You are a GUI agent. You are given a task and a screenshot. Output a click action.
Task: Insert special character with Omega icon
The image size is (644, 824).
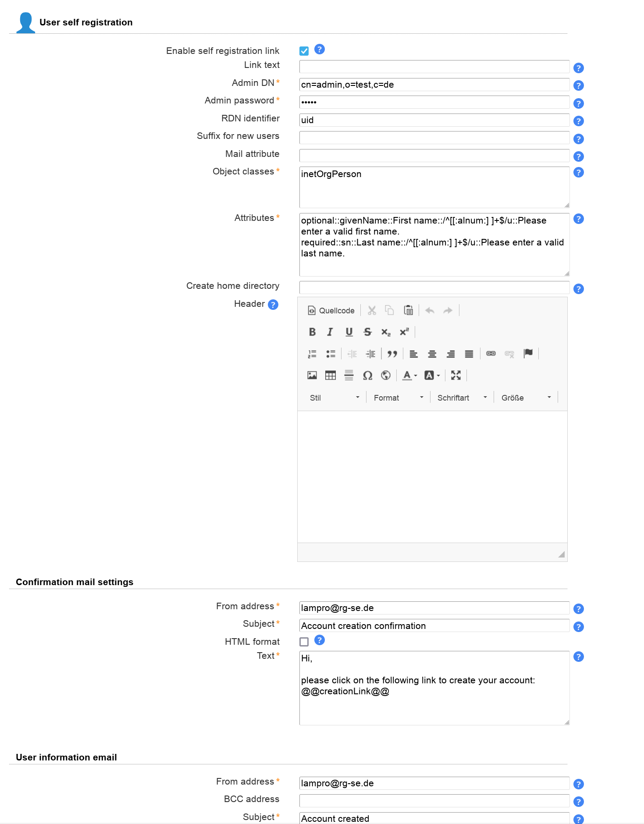(367, 376)
